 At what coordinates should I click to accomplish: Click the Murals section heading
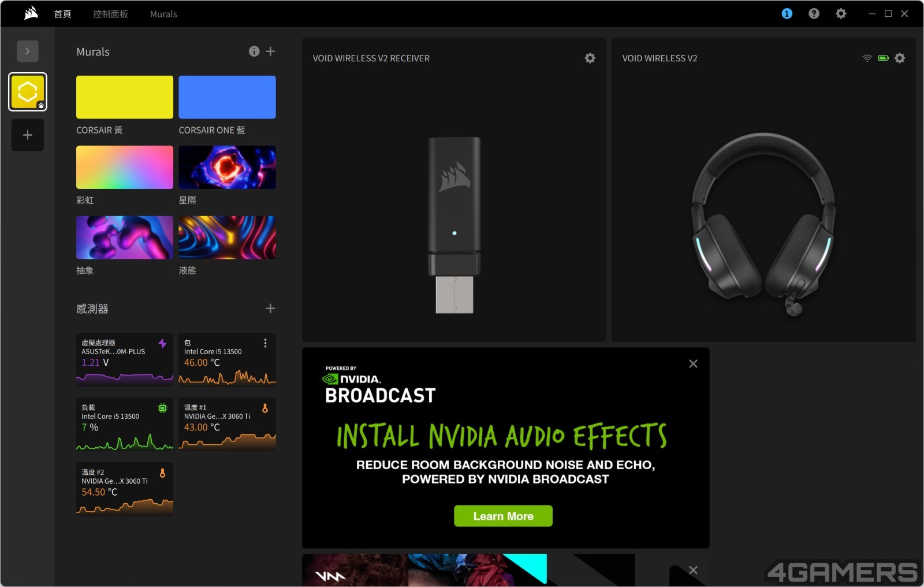[93, 52]
